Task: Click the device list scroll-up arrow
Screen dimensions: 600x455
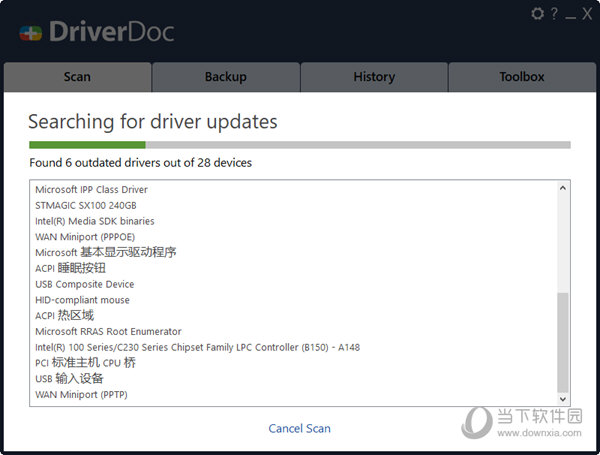Action: pos(563,188)
